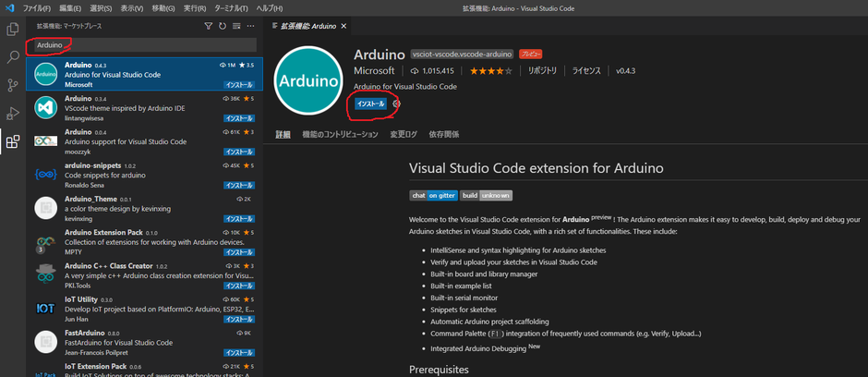
Task: Open the Source Control view
Action: coord(12,85)
